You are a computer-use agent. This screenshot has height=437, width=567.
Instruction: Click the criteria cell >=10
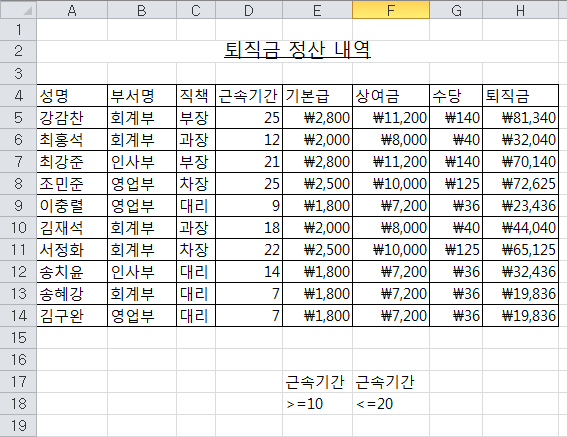pyautogui.click(x=317, y=404)
